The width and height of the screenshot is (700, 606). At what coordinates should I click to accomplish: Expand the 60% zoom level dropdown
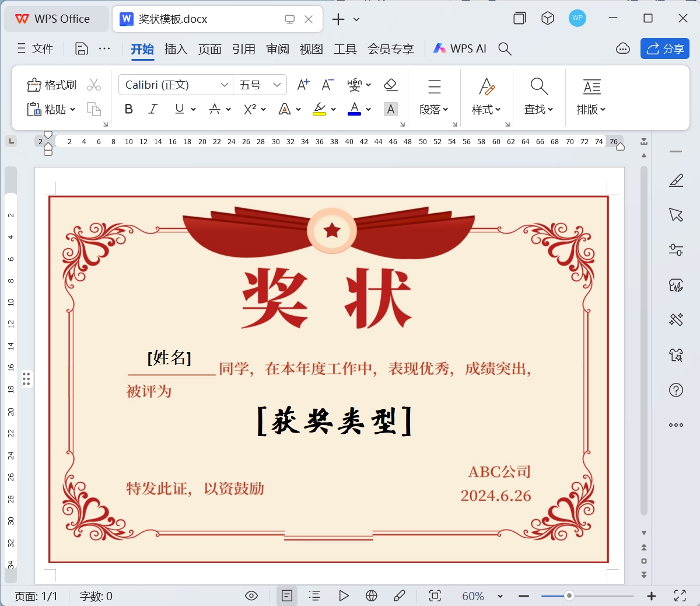[500, 596]
